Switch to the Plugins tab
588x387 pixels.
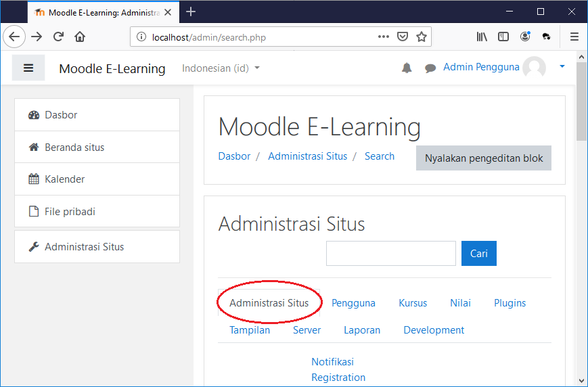click(510, 302)
